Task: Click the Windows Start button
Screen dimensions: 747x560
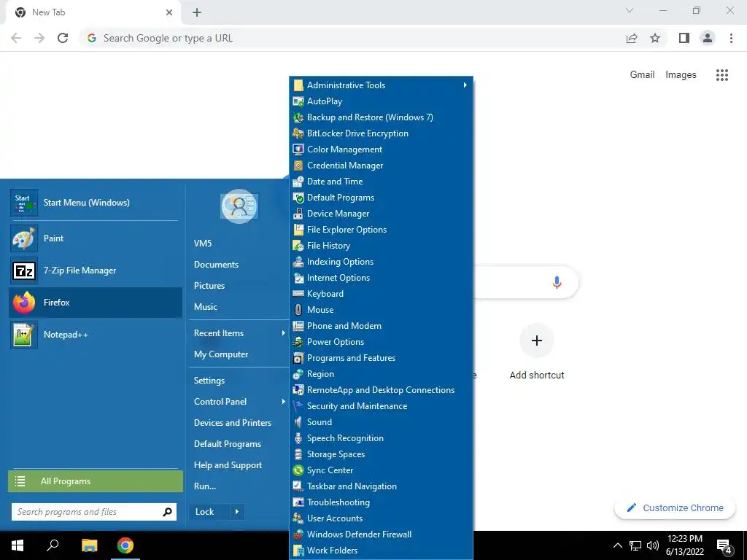Action: pyautogui.click(x=18, y=545)
